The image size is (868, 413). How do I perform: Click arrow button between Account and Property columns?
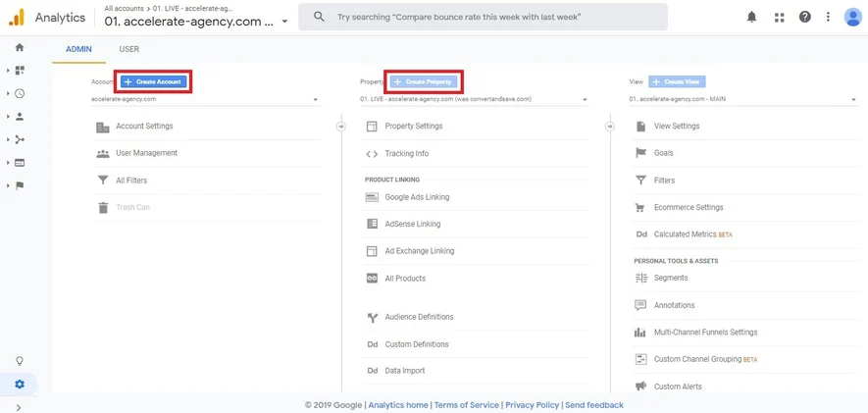point(341,127)
